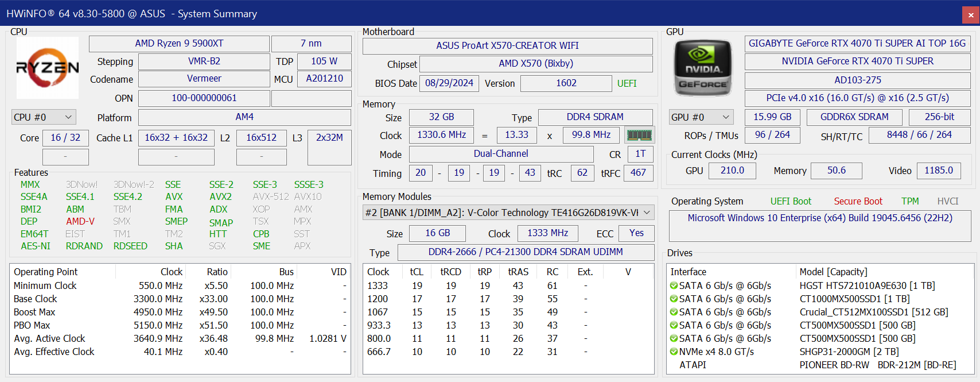Viewport: 980px width, 382px height.
Task: Click the 256-bit bus width field
Action: pyautogui.click(x=939, y=117)
